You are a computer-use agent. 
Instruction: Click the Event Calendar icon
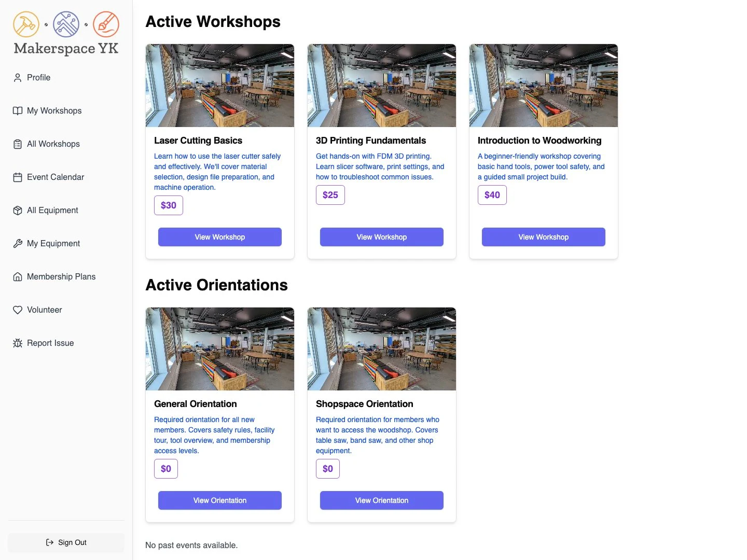coord(18,177)
